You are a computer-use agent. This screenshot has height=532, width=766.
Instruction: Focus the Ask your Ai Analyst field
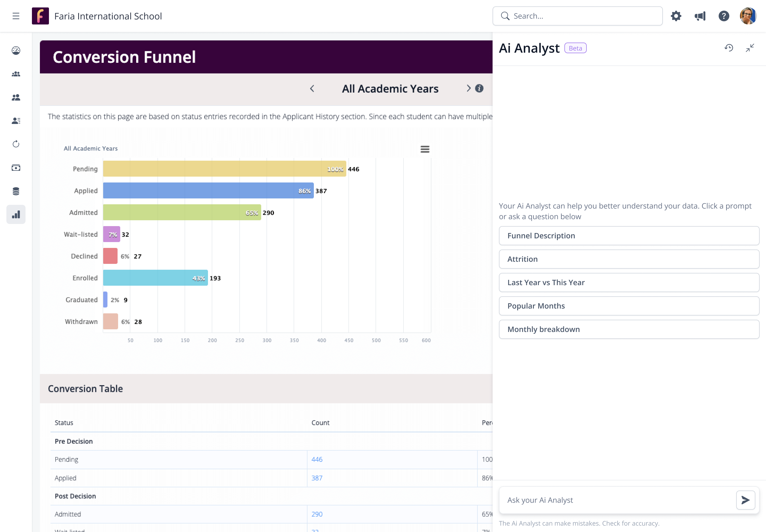pos(617,500)
